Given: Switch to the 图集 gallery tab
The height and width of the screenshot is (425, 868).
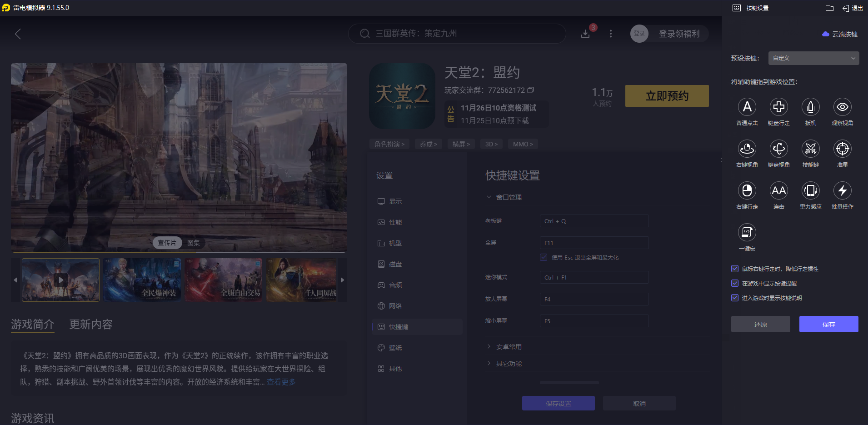Looking at the screenshot, I should pos(194,242).
